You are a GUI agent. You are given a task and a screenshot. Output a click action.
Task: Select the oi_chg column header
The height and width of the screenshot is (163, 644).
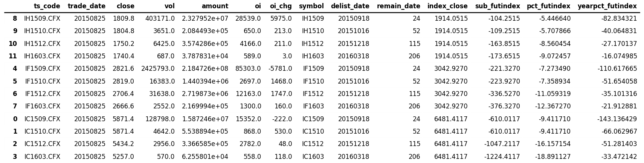[281, 6]
